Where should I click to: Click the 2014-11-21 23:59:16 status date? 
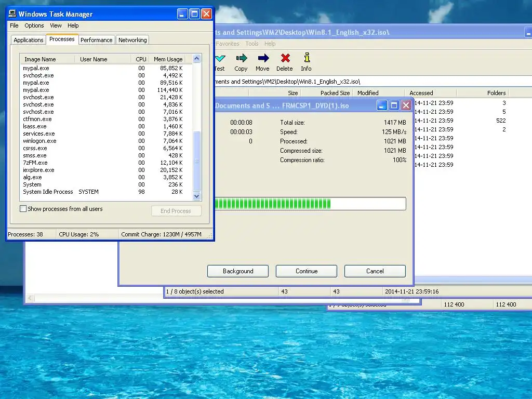(x=411, y=291)
